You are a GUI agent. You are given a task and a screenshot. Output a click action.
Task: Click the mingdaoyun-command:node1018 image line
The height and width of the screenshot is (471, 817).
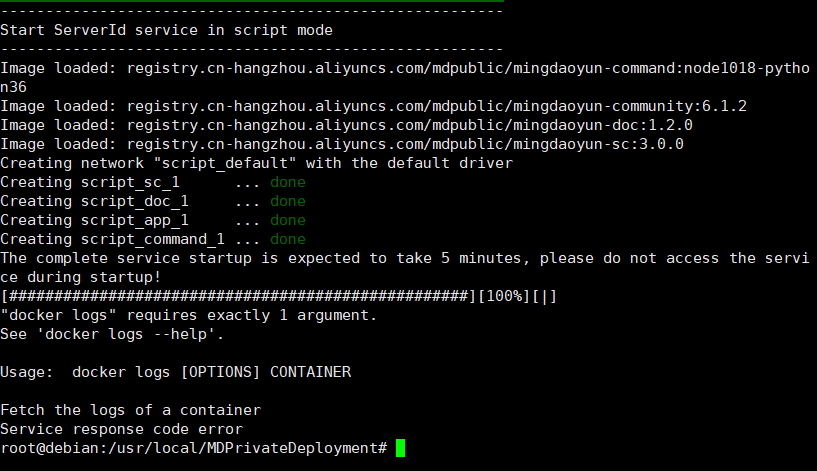(x=400, y=68)
